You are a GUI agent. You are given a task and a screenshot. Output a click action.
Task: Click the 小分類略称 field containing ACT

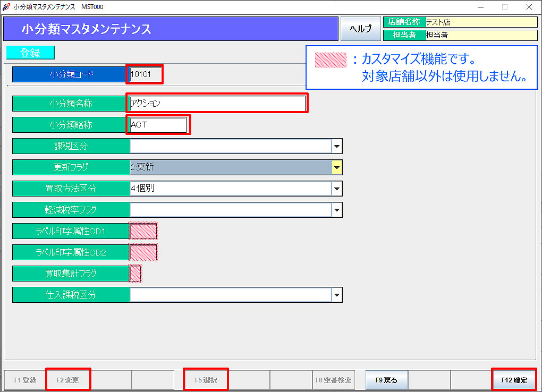click(x=157, y=124)
